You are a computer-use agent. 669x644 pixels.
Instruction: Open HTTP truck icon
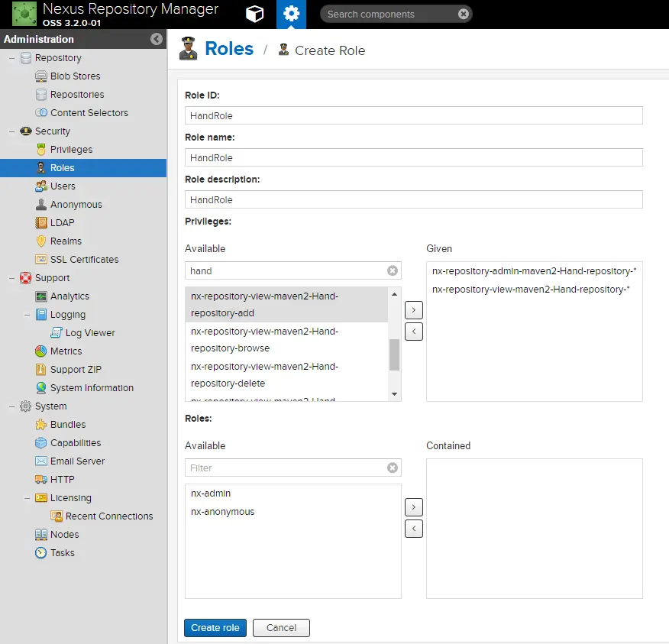pos(41,480)
